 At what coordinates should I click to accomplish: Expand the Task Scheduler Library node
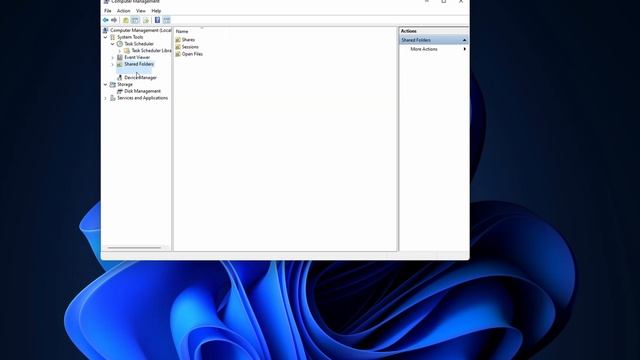click(x=120, y=51)
